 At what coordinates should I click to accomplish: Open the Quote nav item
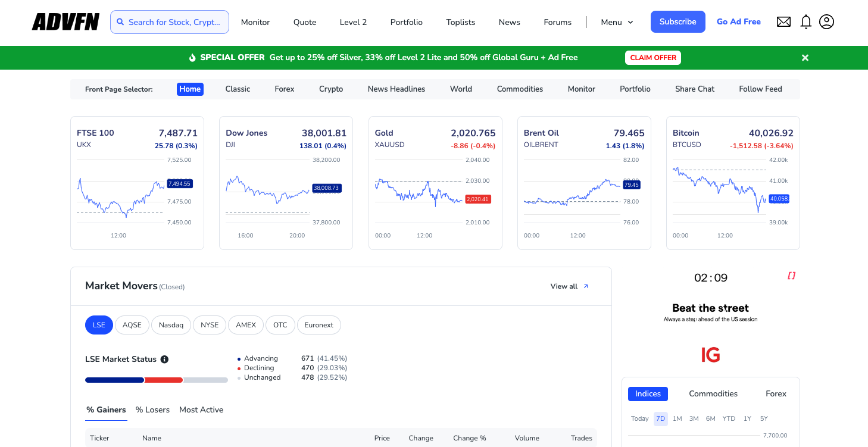point(305,22)
